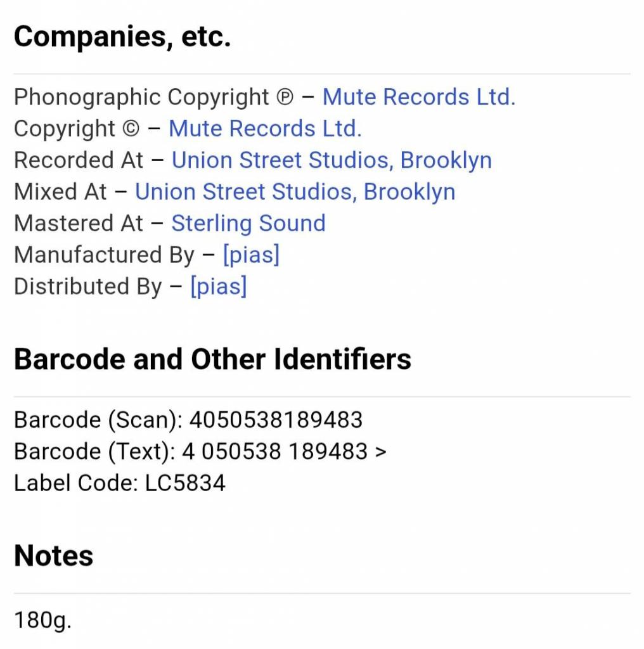Viewport: 644px width, 649px height.
Task: Click the "Mastered At" label text
Action: [79, 223]
